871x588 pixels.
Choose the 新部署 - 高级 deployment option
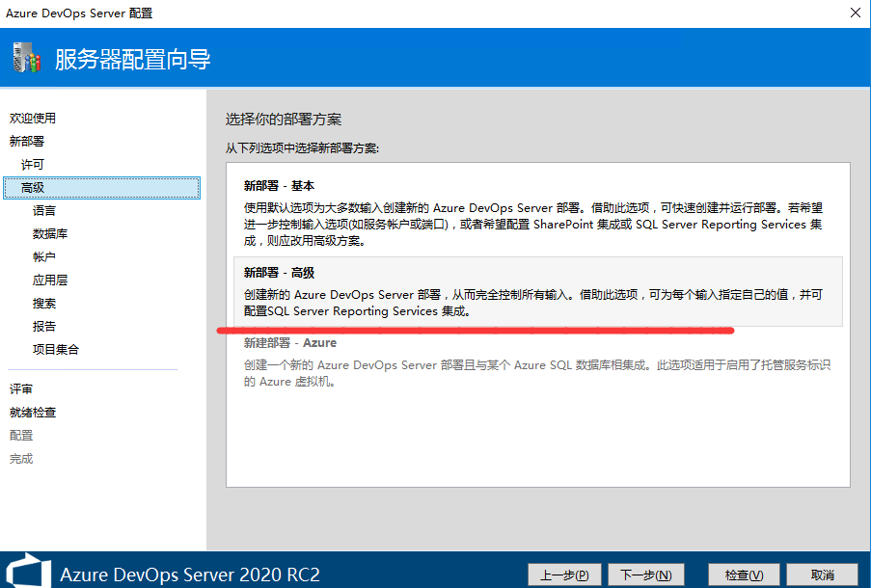pos(537,292)
